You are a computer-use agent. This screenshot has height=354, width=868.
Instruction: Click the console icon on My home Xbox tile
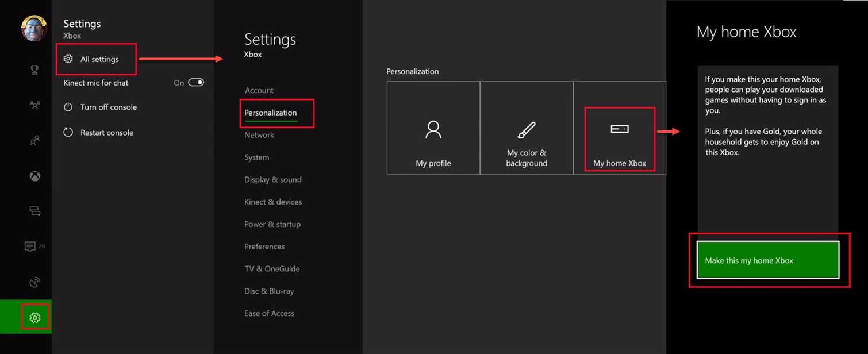(620, 129)
